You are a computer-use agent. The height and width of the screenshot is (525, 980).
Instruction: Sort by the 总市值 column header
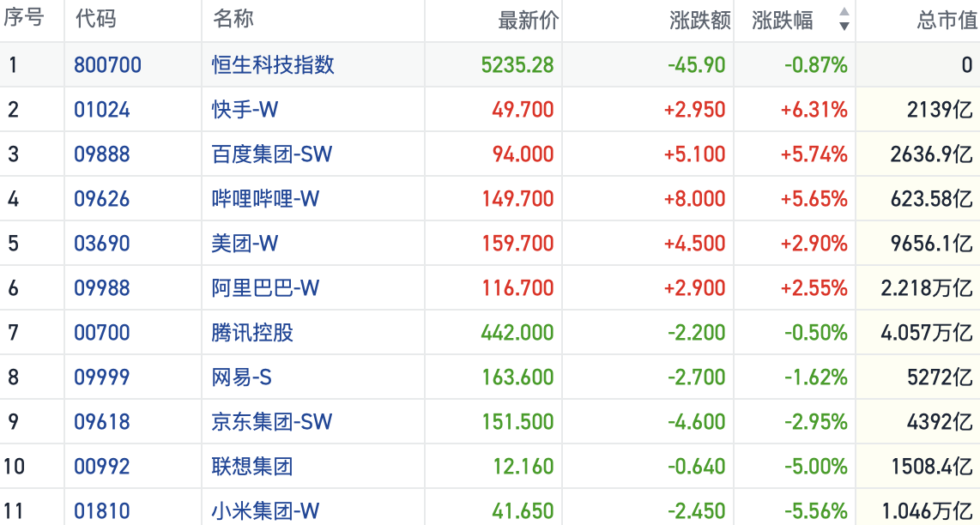coord(948,21)
